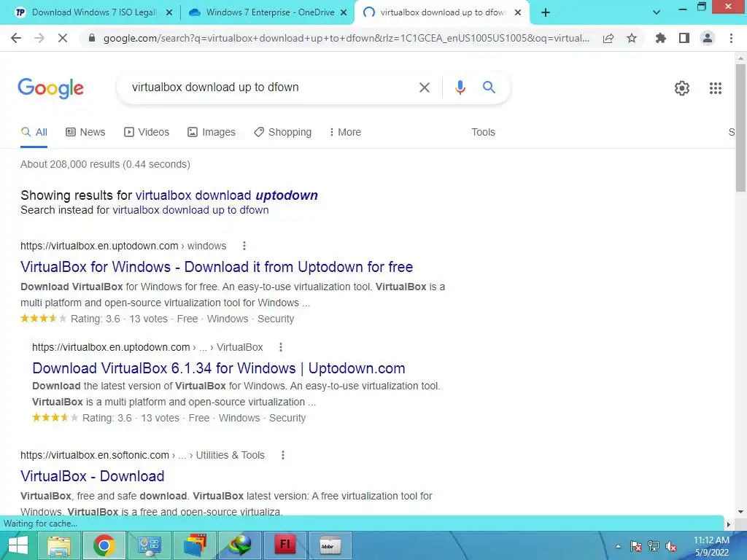
Task: Click the page vertical scrollbar thumb
Action: tap(740, 127)
